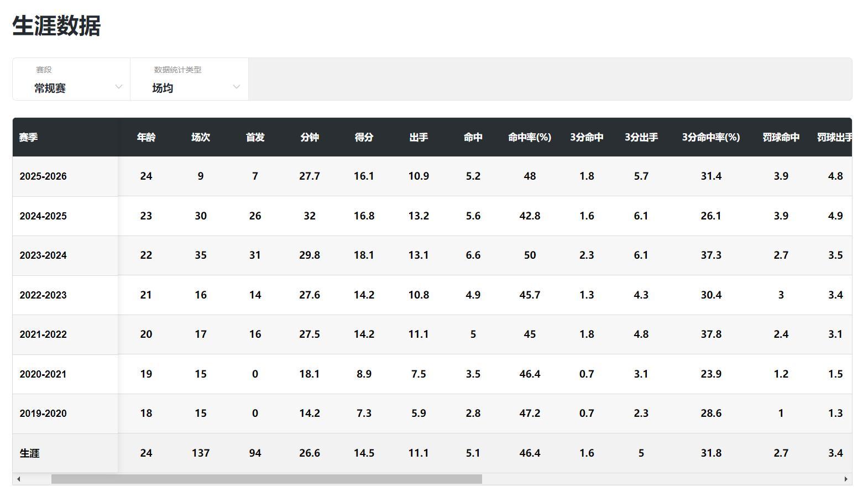This screenshot has width=868, height=497.
Task: Open the 数据统计类型 dropdown
Action: coord(189,80)
